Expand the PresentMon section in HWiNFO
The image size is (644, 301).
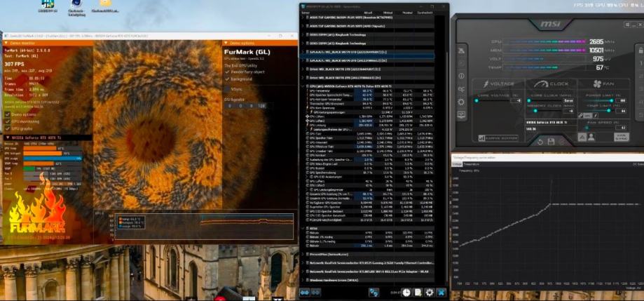click(x=303, y=254)
